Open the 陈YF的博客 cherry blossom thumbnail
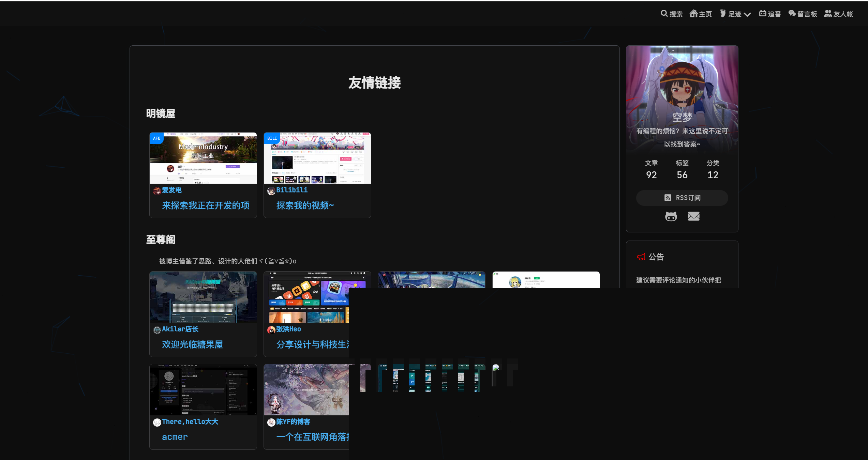868x460 pixels. pyautogui.click(x=306, y=390)
